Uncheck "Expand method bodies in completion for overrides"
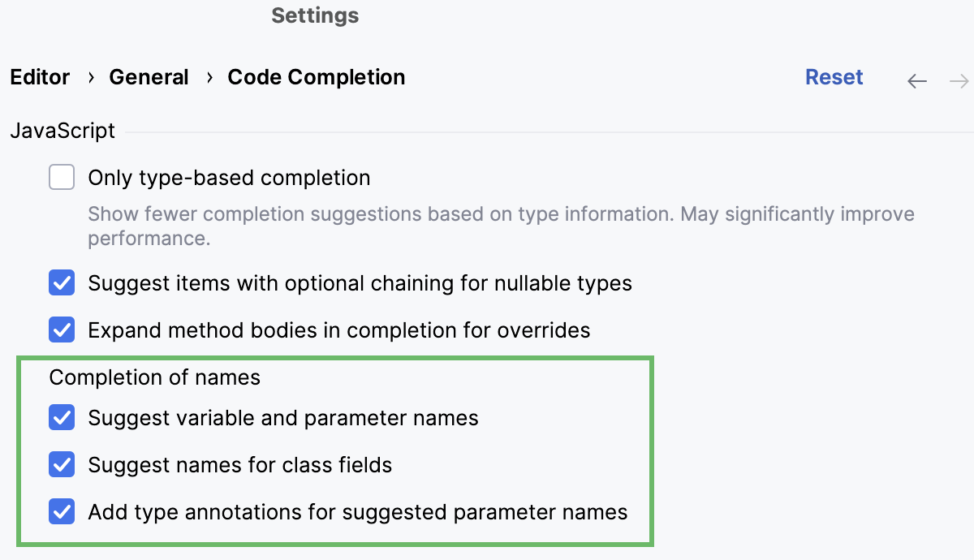 pyautogui.click(x=61, y=330)
